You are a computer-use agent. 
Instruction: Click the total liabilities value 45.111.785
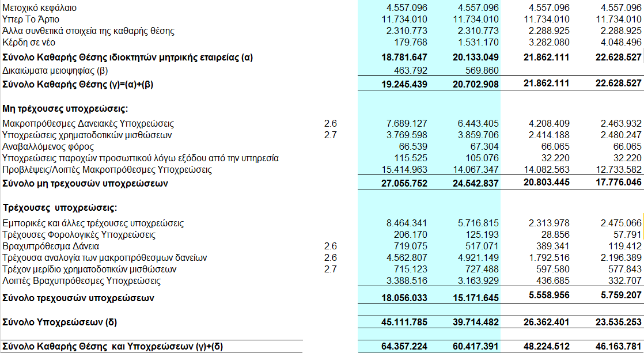coord(404,322)
